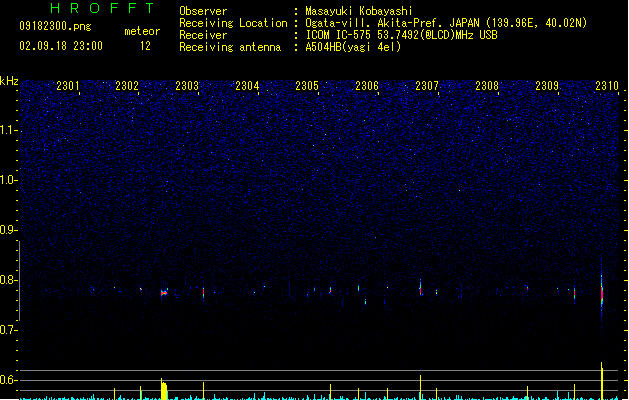Select the filename 09182300.png
Viewport: 629px width, 400px height.
click(x=55, y=26)
